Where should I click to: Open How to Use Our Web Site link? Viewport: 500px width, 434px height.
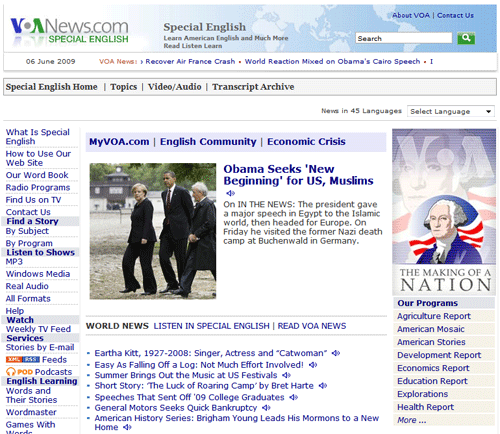click(x=38, y=158)
